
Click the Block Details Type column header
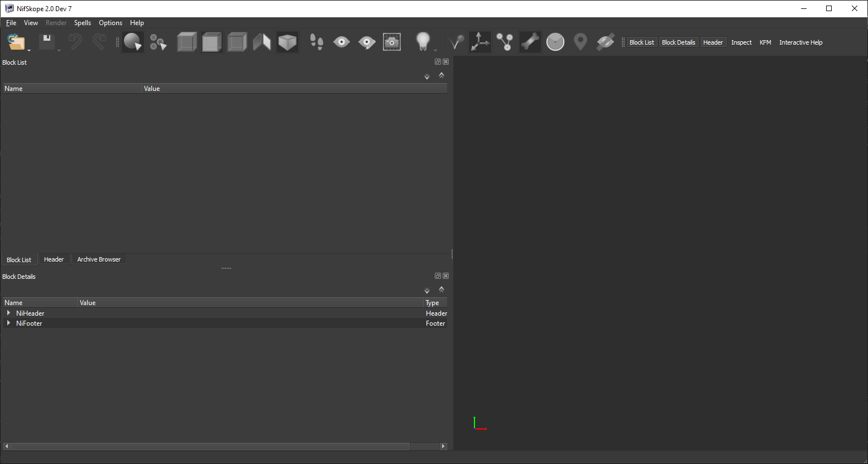[x=435, y=303]
